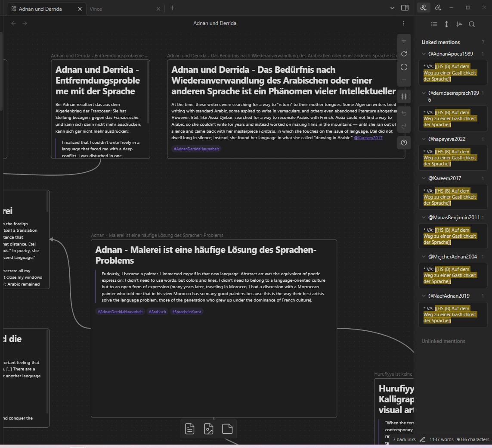This screenshot has width=492, height=448.
Task: Change backlinks sort order
Action: [x=459, y=24]
